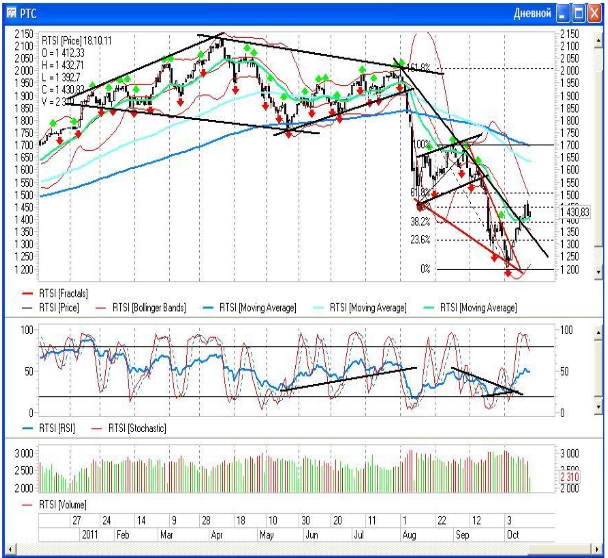Click the 0% Fibonacci level label
Image resolution: width=608 pixels, height=558 pixels.
(425, 269)
